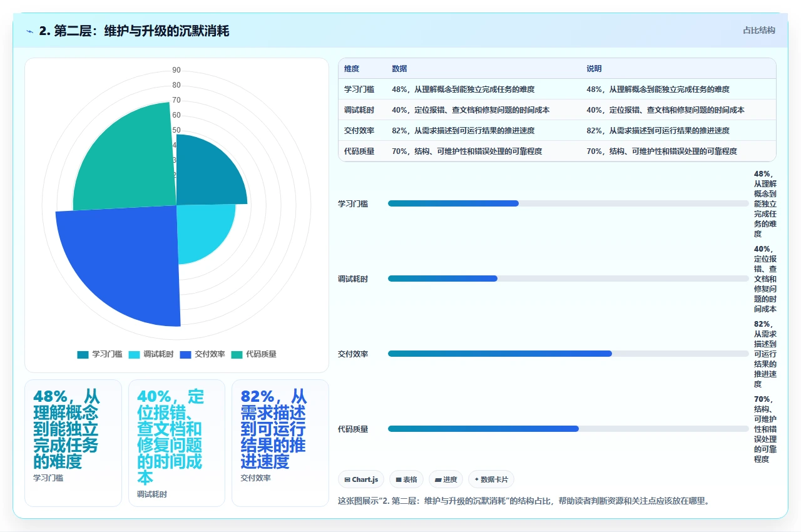Toggle 调试耗时 series in chart legend
The width and height of the screenshot is (801, 532).
[151, 354]
